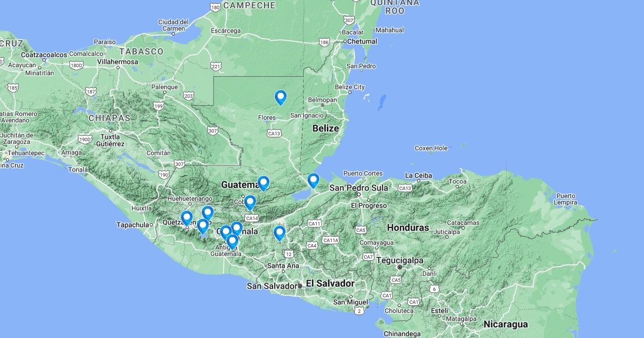644x338 pixels.
Task: Click the CA7 highway shield
Action: (x=368, y=256)
